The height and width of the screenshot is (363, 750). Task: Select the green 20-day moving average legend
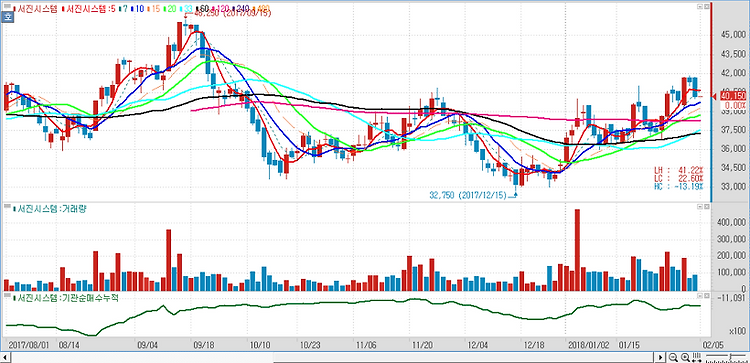[169, 9]
